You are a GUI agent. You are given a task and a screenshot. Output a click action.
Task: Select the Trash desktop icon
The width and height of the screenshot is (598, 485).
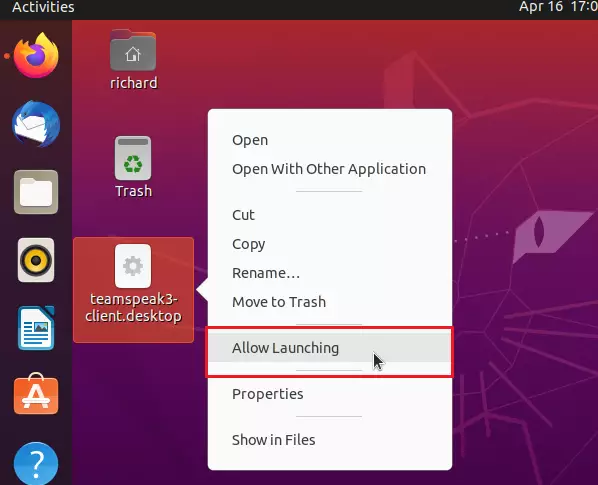coord(133,167)
